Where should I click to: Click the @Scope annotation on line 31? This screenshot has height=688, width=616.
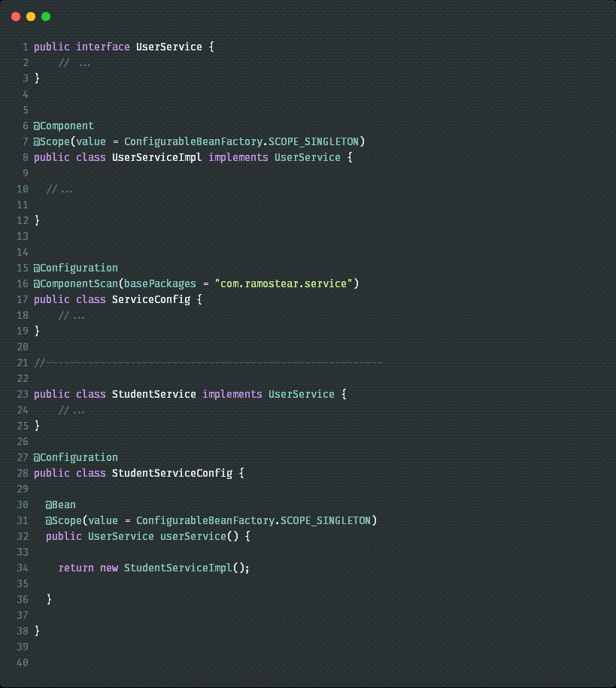(64, 521)
